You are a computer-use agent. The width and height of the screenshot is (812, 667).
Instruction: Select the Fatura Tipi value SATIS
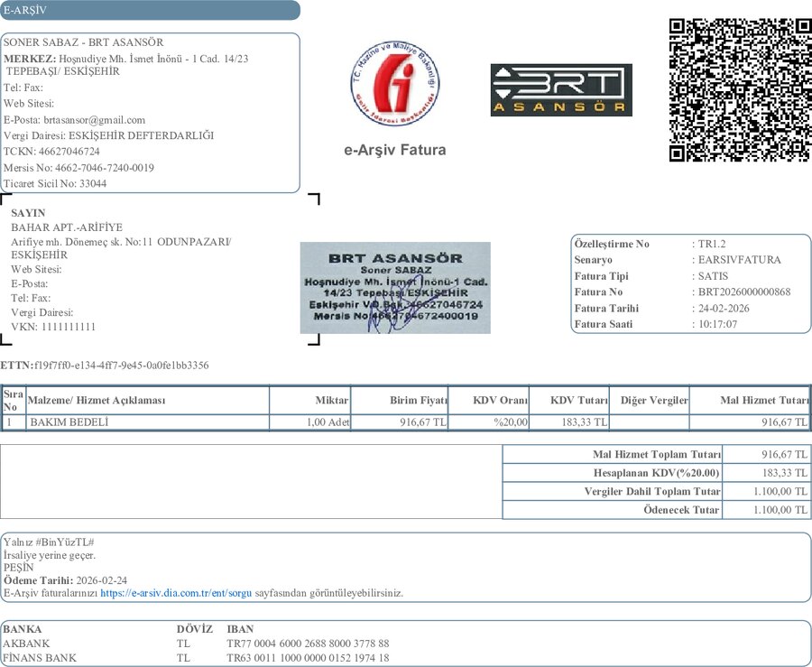pos(713,276)
